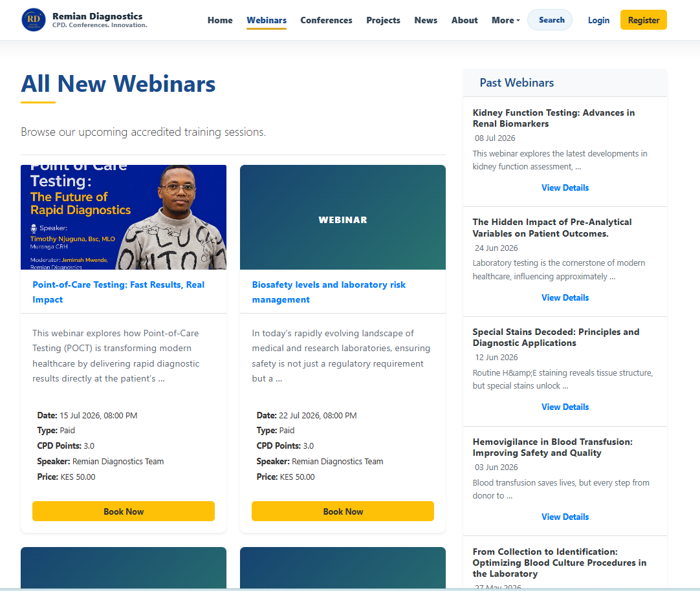Click the date 22 Jul 2026, 08:00 PM
700x591 pixels.
(318, 415)
